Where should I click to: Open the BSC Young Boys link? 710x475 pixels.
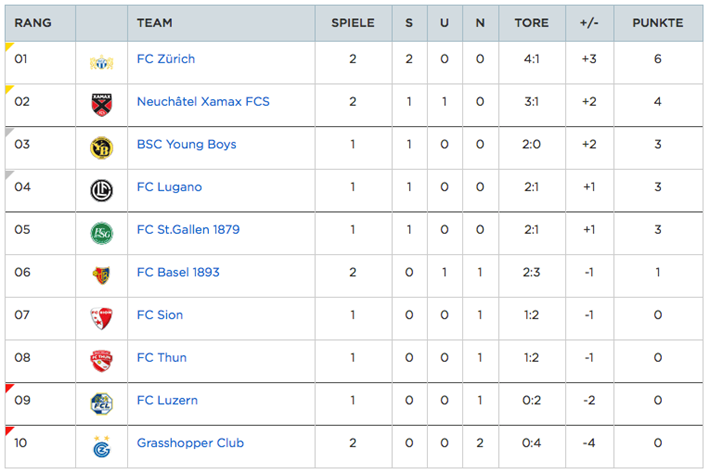pos(187,144)
